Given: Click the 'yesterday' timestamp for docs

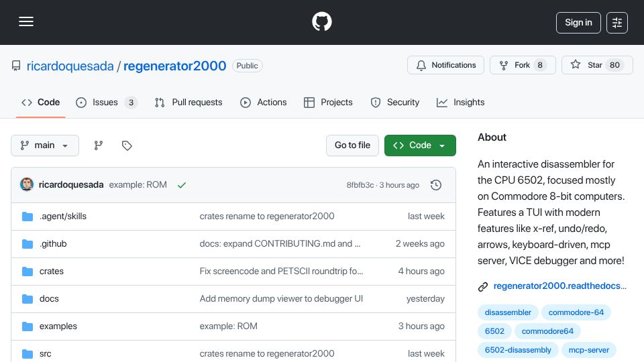Looking at the screenshot, I should [x=425, y=299].
